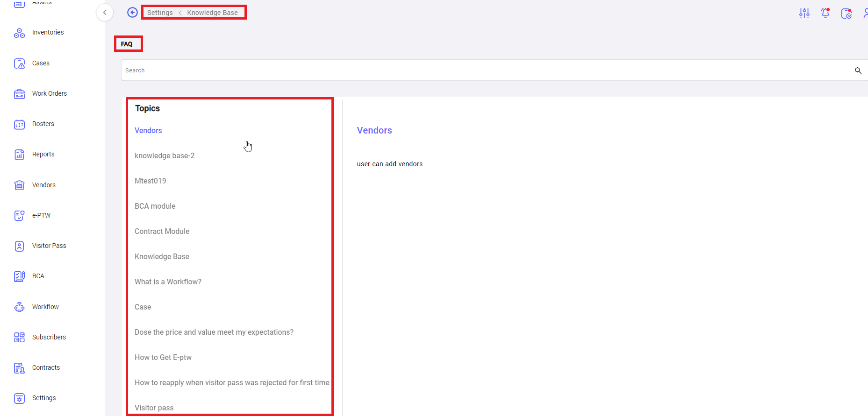Image resolution: width=868 pixels, height=416 pixels.
Task: Select the FAQ tab heading
Action: (127, 44)
